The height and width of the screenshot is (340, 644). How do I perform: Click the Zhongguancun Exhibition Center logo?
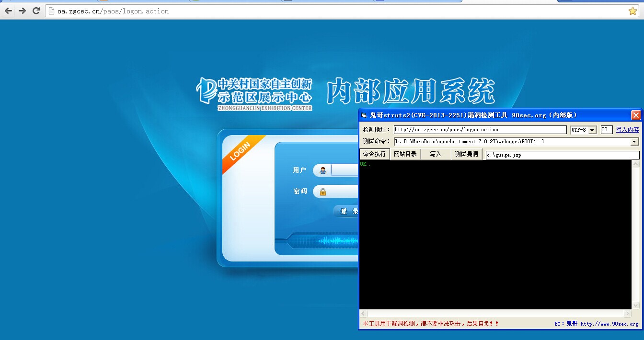(x=254, y=93)
